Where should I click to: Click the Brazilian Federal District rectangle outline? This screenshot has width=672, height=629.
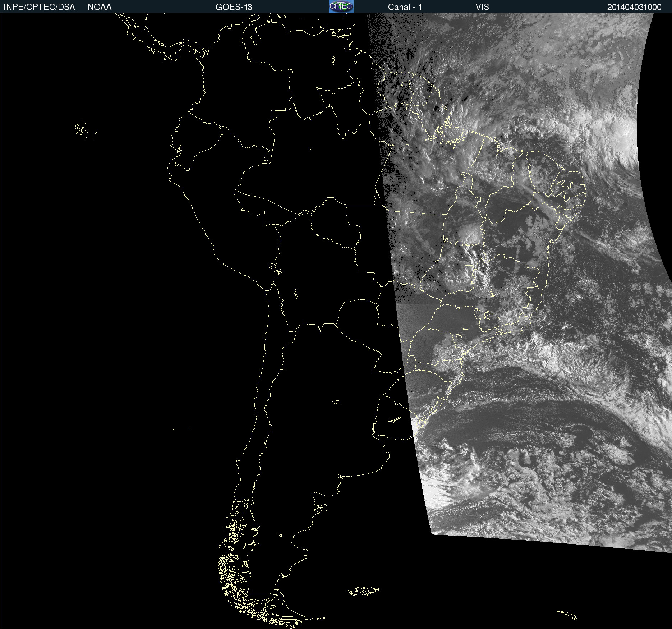[469, 268]
